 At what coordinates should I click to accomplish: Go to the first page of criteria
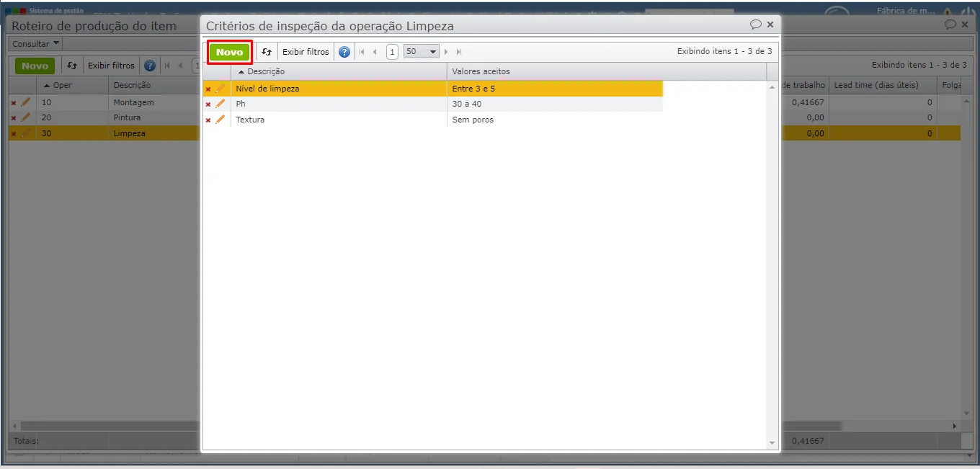[x=362, y=52]
